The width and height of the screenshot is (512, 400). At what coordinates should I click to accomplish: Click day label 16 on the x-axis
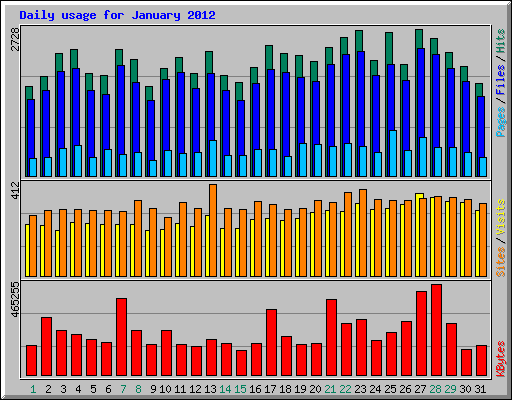(255, 389)
